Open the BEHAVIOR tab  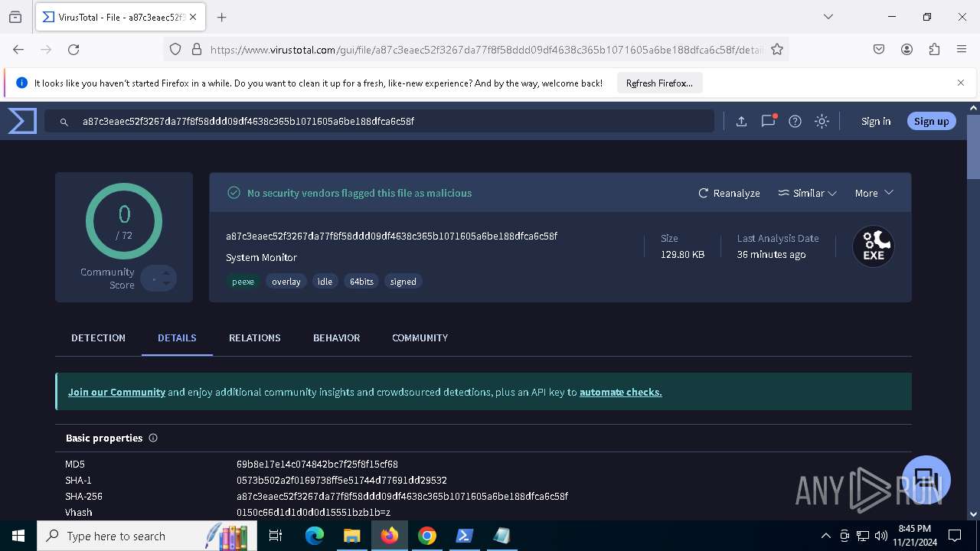click(336, 337)
